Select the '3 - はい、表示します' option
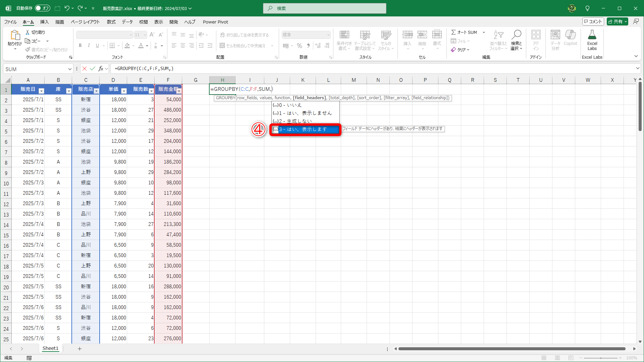 305,129
